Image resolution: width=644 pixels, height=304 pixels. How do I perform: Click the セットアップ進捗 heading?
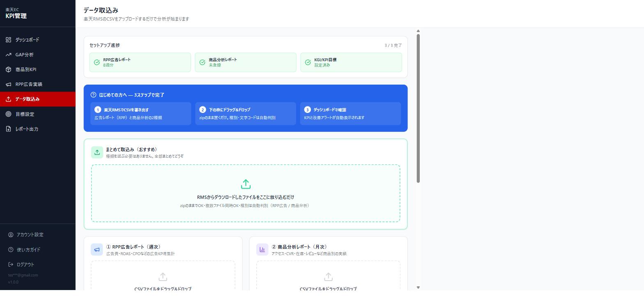[x=105, y=45]
